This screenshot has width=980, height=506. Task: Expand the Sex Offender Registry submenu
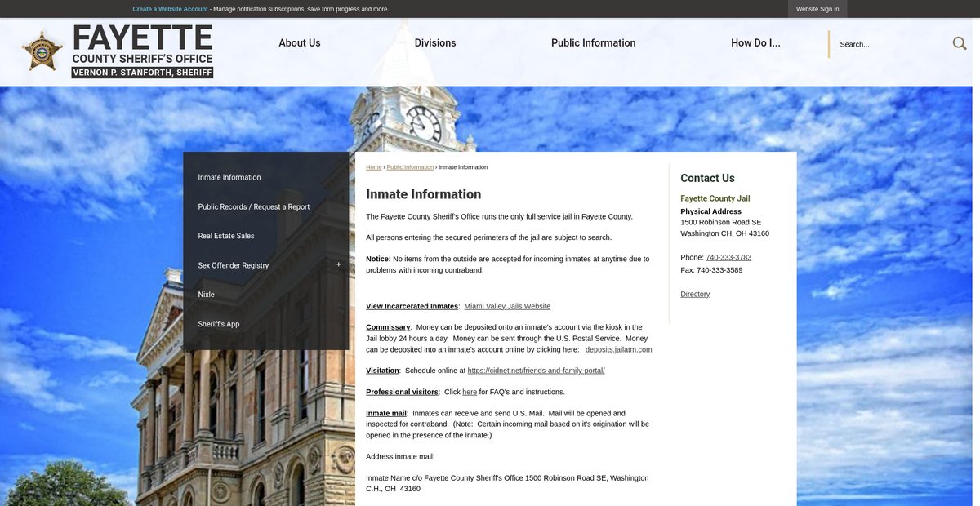[x=338, y=264]
